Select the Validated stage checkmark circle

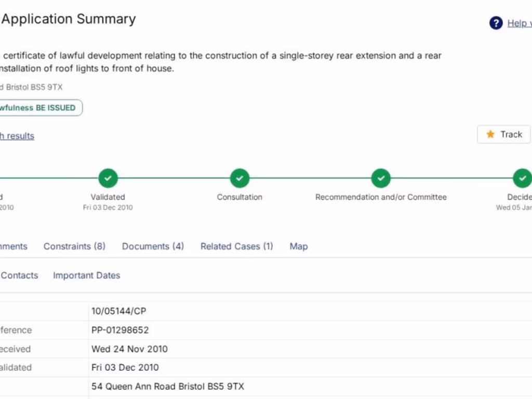108,178
